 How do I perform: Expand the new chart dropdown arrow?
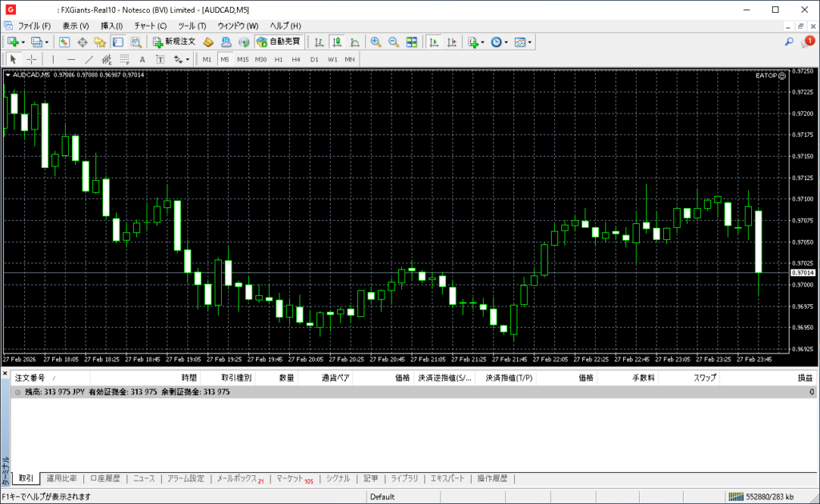pyautogui.click(x=23, y=42)
